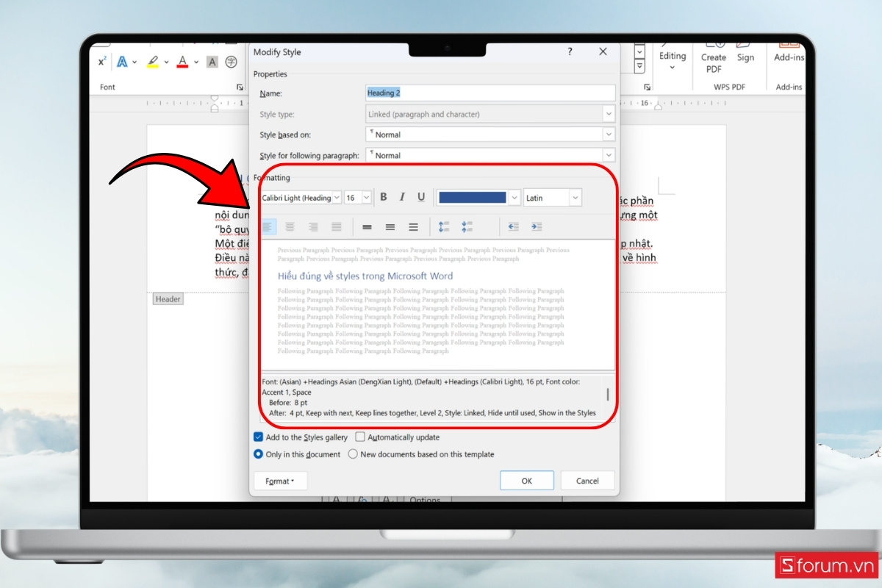
Task: Click the Add-ins ribbon button
Action: tap(789, 57)
